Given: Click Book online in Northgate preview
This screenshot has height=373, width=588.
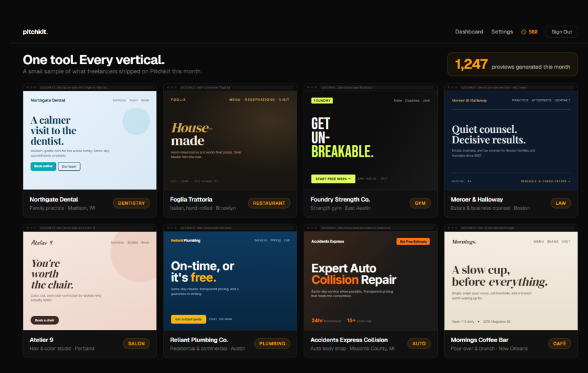Looking at the screenshot, I should click(x=43, y=166).
